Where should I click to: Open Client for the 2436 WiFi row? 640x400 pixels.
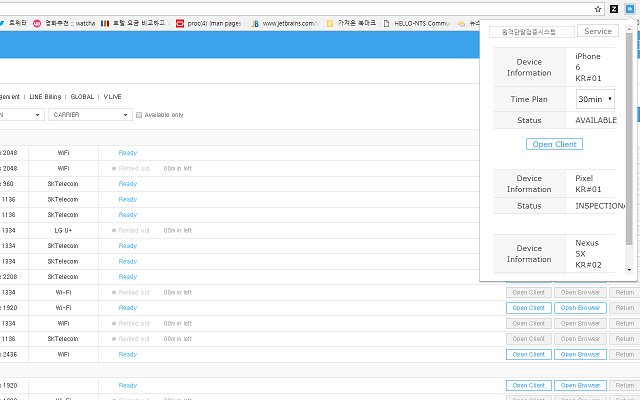coord(529,354)
